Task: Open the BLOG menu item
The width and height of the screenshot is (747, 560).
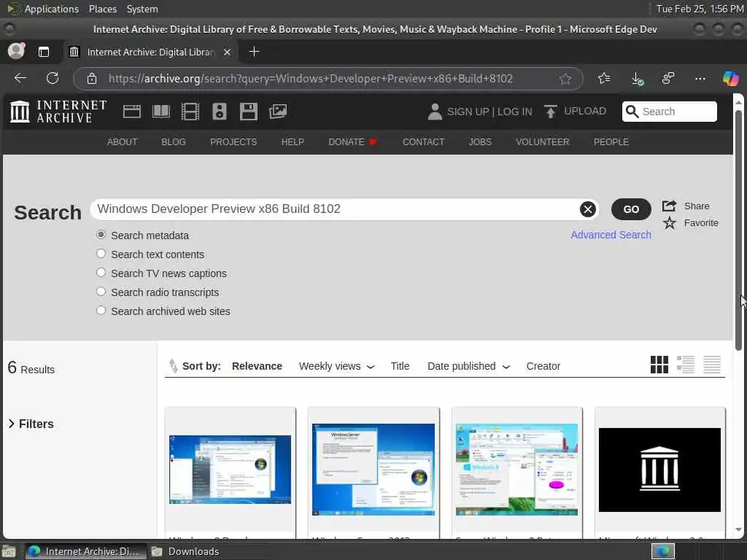Action: click(174, 142)
